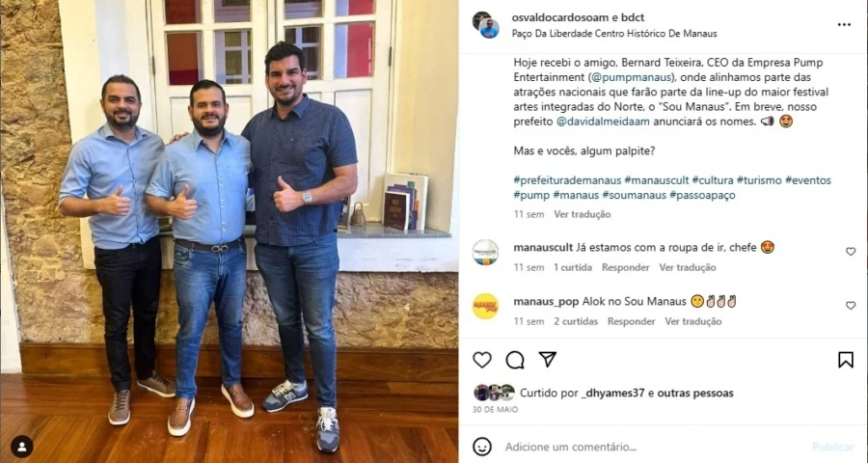Click Ver tradução under the caption
Viewport: 868px width, 463px height.
(582, 214)
